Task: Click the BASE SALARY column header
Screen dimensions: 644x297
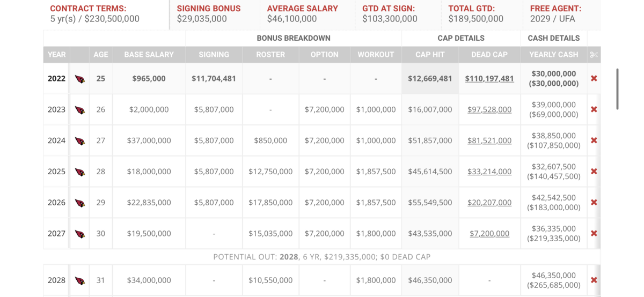Action: coord(149,55)
